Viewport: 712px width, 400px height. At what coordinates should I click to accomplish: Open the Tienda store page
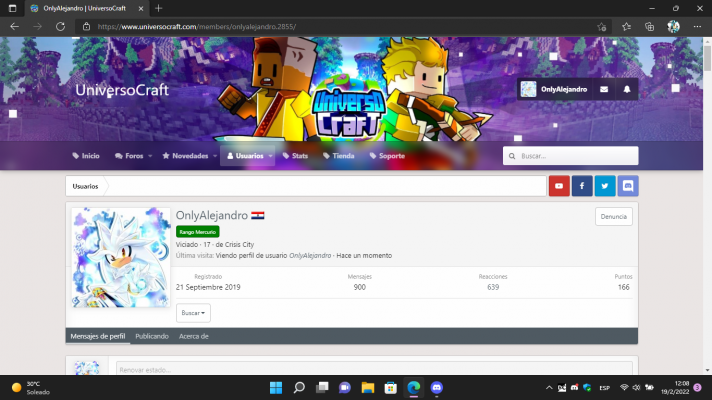pyautogui.click(x=337, y=156)
